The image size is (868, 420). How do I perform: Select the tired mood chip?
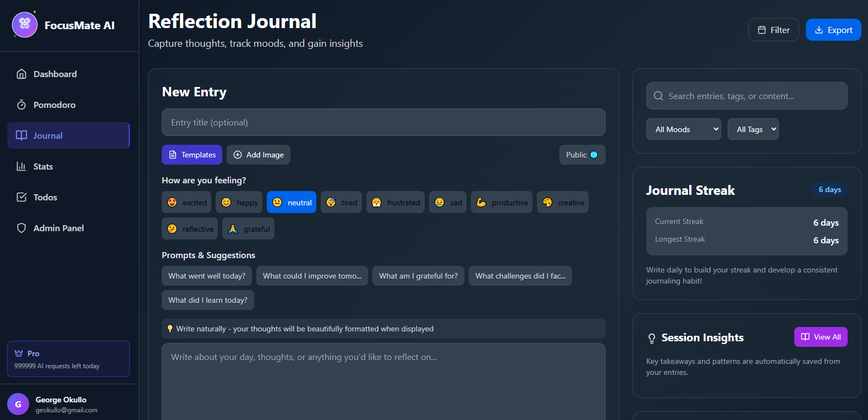tap(341, 202)
